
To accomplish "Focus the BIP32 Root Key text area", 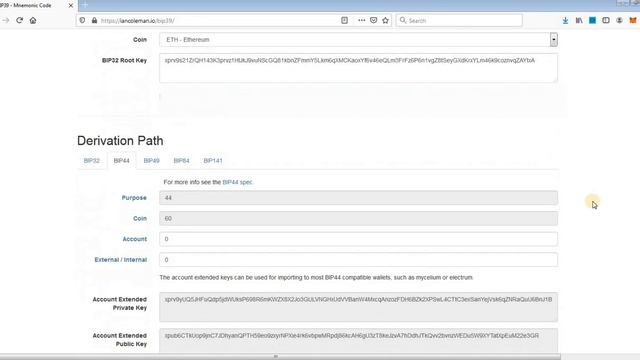I will [358, 68].
